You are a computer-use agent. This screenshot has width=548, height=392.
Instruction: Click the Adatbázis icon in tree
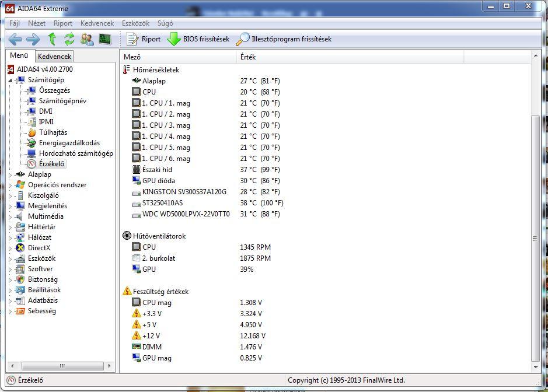[x=20, y=300]
